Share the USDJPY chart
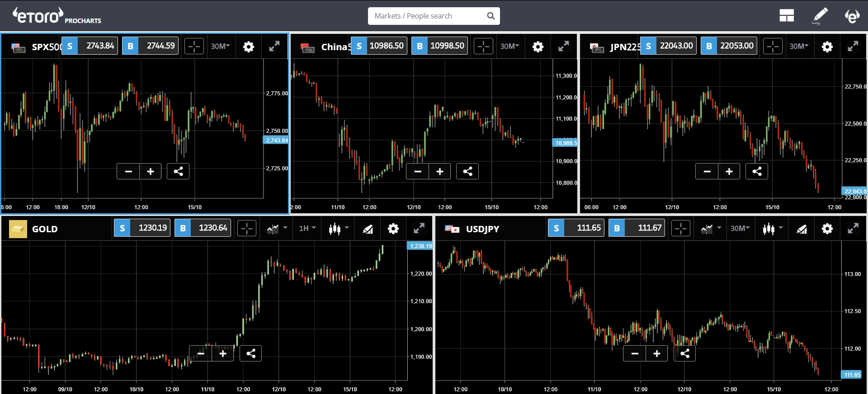868x394 pixels. click(684, 353)
